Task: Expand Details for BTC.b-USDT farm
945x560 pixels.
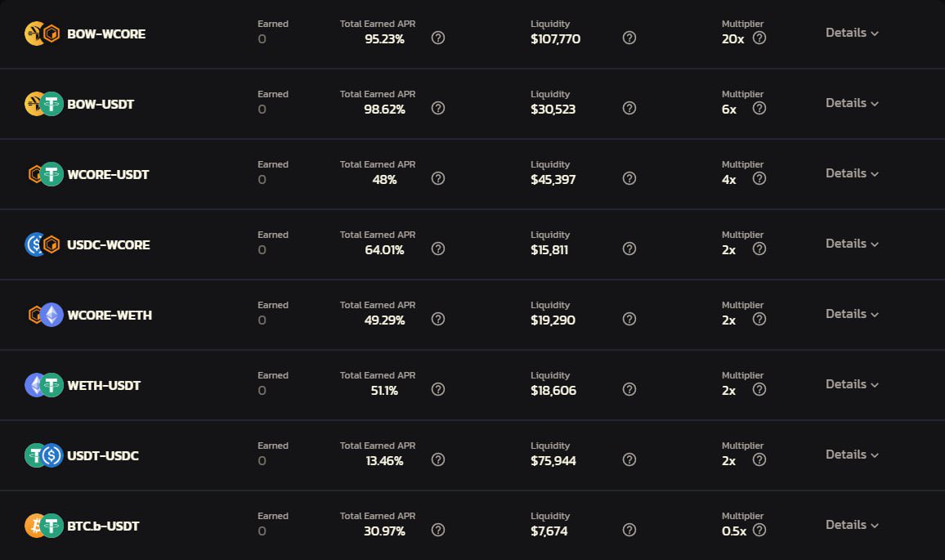Action: pyautogui.click(x=852, y=525)
